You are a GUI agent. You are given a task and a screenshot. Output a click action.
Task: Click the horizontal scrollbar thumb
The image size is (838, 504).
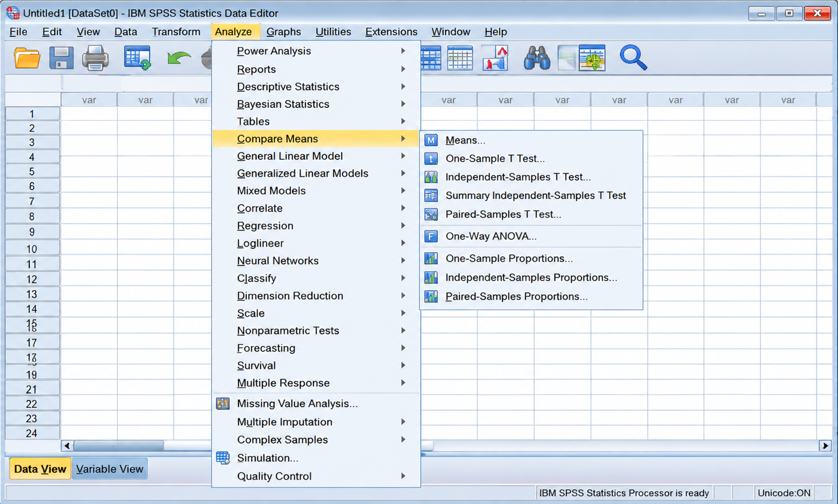point(119,446)
